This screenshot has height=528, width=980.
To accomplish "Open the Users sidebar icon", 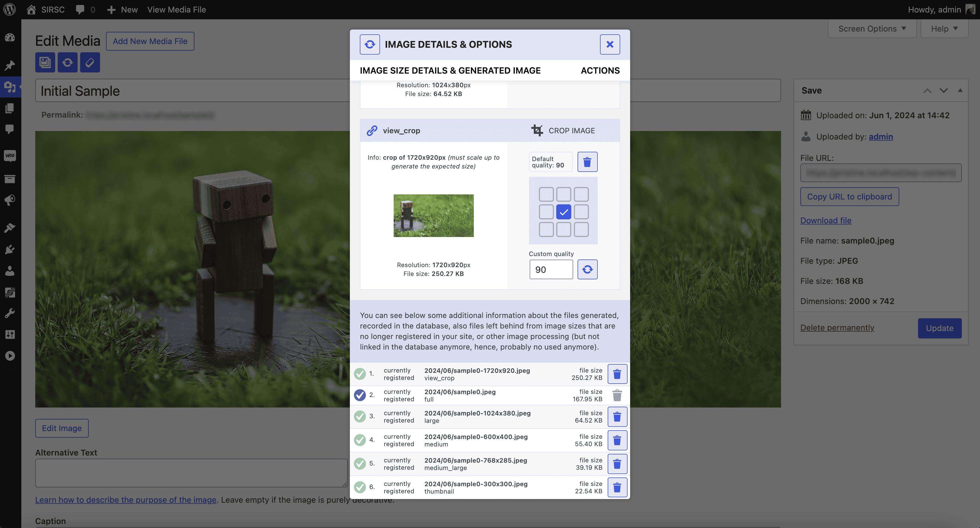I will (x=10, y=271).
